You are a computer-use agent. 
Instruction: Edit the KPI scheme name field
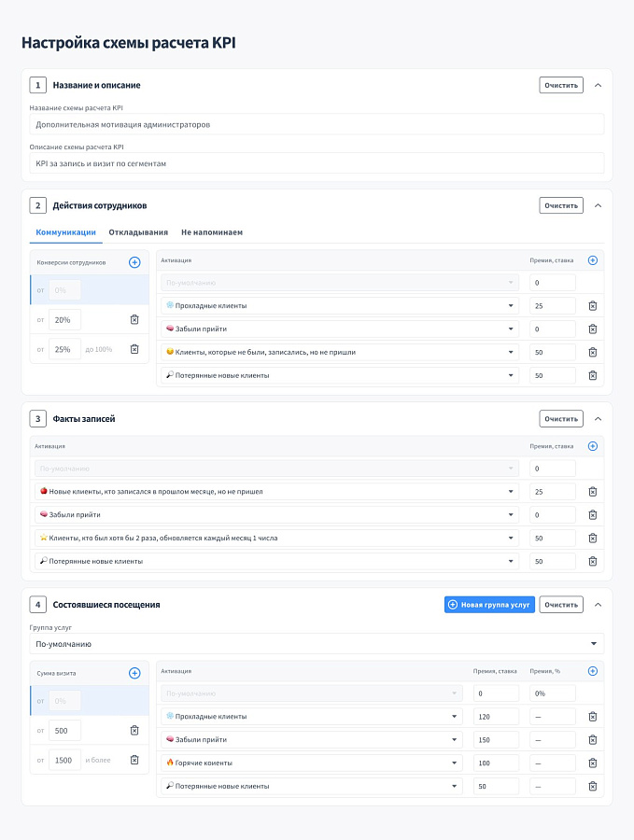pos(317,125)
